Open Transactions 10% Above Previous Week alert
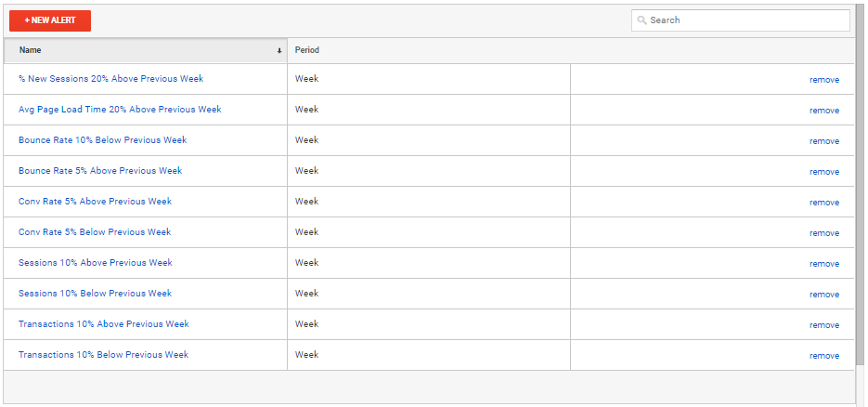Image resolution: width=868 pixels, height=407 pixels. 104,324
